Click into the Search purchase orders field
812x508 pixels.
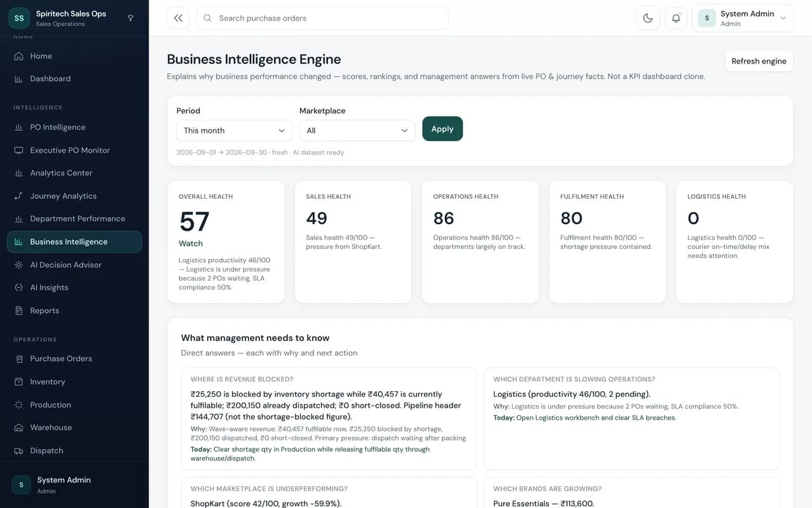coord(322,18)
